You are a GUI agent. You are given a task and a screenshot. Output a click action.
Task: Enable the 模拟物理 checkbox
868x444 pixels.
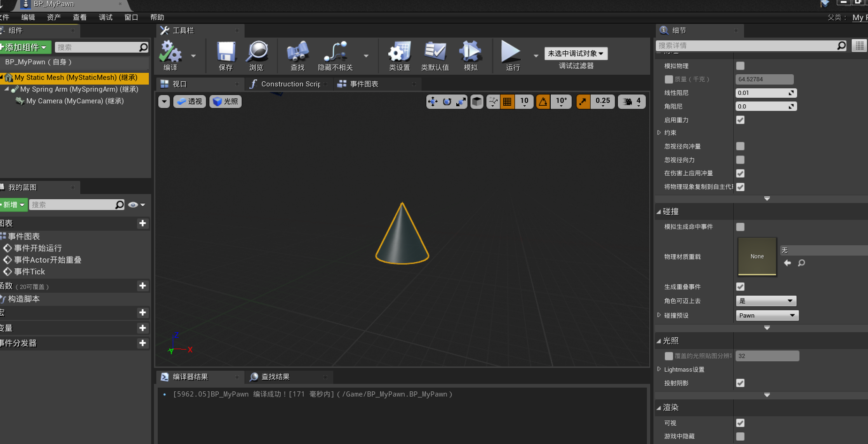[740, 66]
